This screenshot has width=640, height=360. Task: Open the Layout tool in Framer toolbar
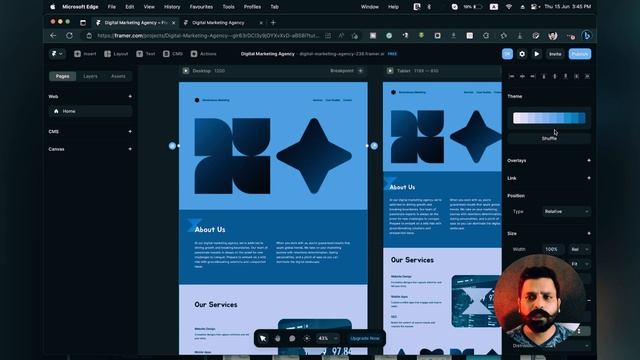pos(116,54)
